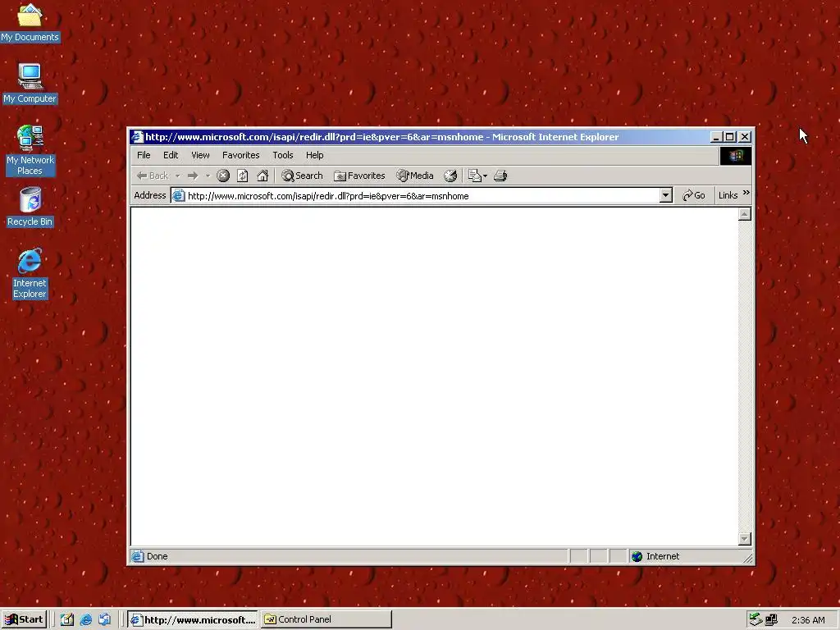The image size is (840, 630).
Task: Click the window resize grip in status bar
Action: pos(747,558)
